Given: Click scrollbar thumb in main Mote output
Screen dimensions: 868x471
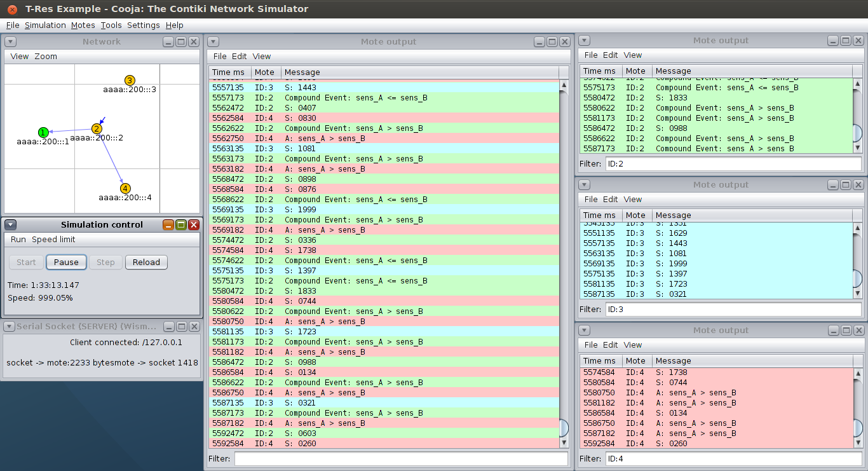Looking at the screenshot, I should pyautogui.click(x=564, y=428).
